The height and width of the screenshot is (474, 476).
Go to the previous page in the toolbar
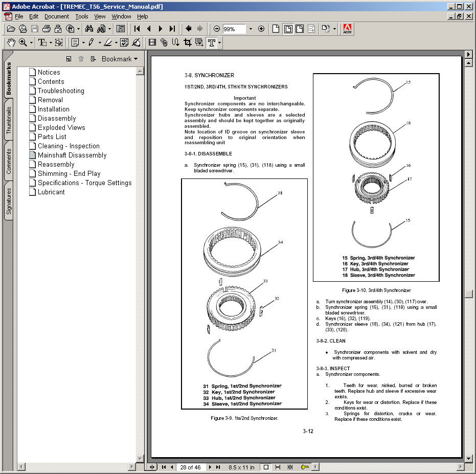[x=149, y=29]
